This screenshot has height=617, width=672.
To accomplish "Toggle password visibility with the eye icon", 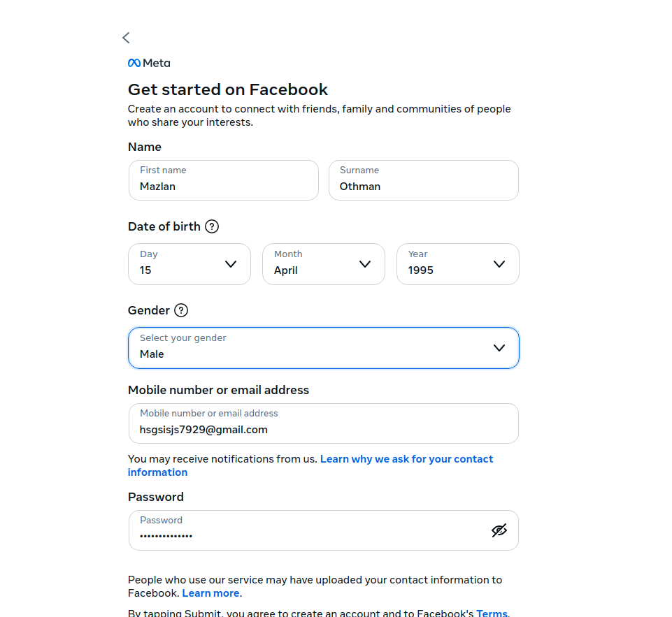I will point(499,530).
